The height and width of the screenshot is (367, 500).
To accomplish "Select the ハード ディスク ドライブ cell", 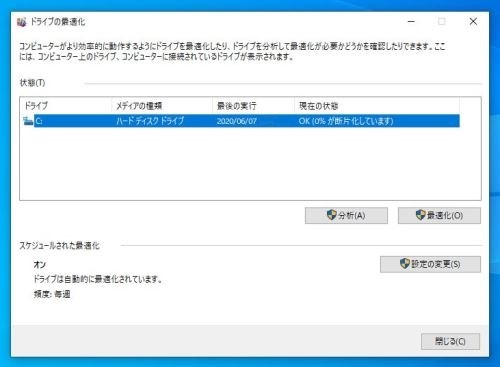I will (x=150, y=121).
